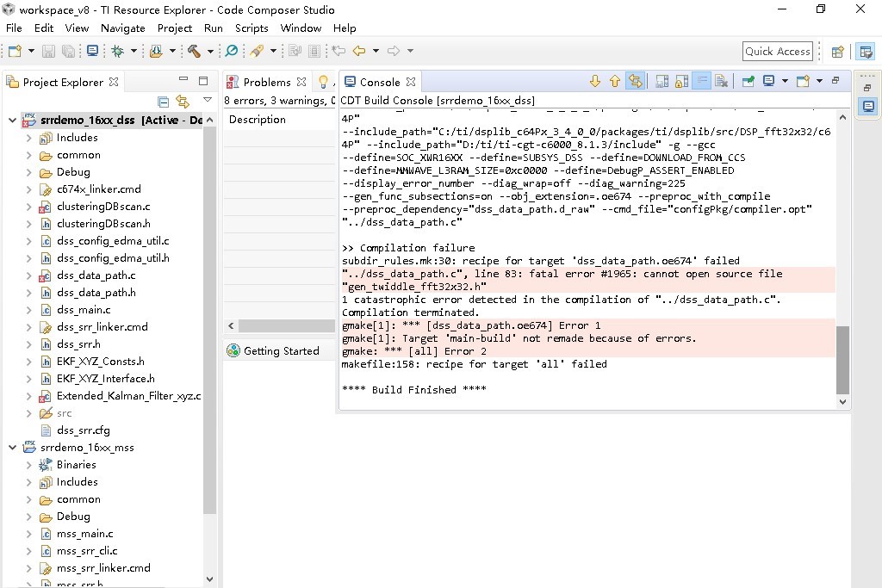The height and width of the screenshot is (588, 882).
Task: Open the Project menu
Action: click(x=174, y=28)
